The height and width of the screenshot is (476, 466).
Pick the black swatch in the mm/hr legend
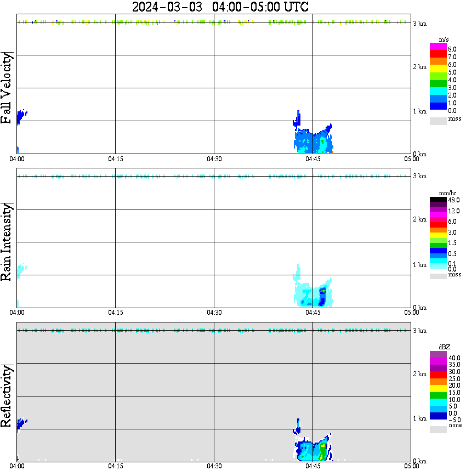pyautogui.click(x=438, y=200)
